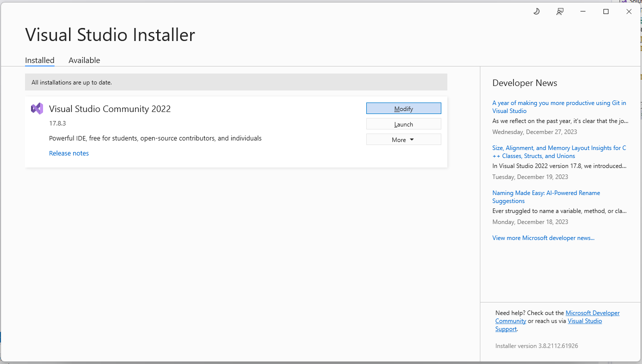The width and height of the screenshot is (642, 364).
Task: Open the Memory Layout Insights for C++ article
Action: pos(559,151)
